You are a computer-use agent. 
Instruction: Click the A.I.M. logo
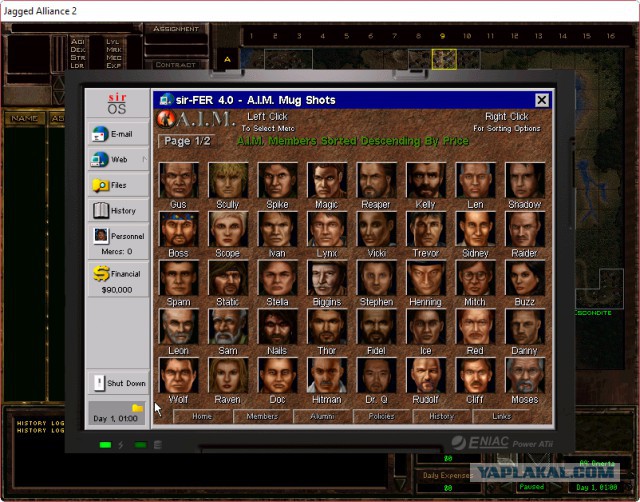tap(196, 119)
